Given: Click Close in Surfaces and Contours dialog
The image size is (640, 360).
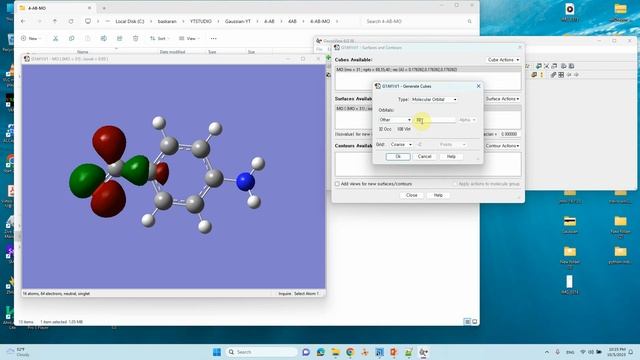Looking at the screenshot, I should [x=411, y=195].
